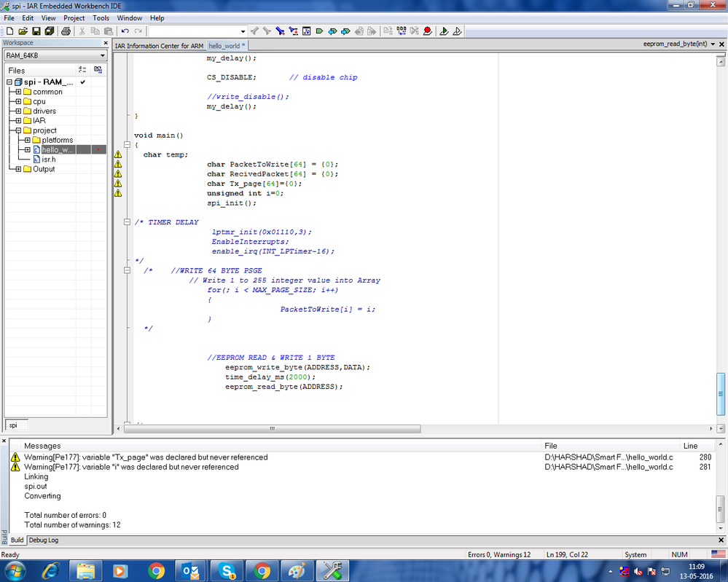Open Skype from the taskbar
Image resolution: width=728 pixels, height=582 pixels.
point(227,571)
